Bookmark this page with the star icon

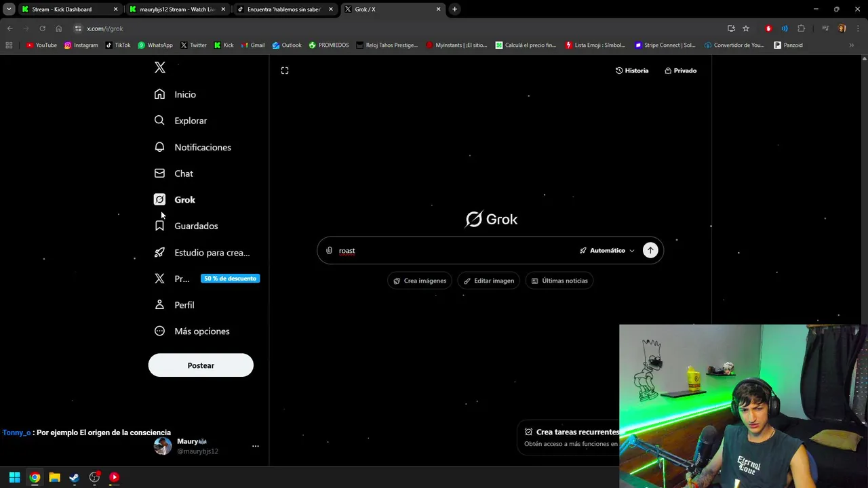click(x=746, y=28)
